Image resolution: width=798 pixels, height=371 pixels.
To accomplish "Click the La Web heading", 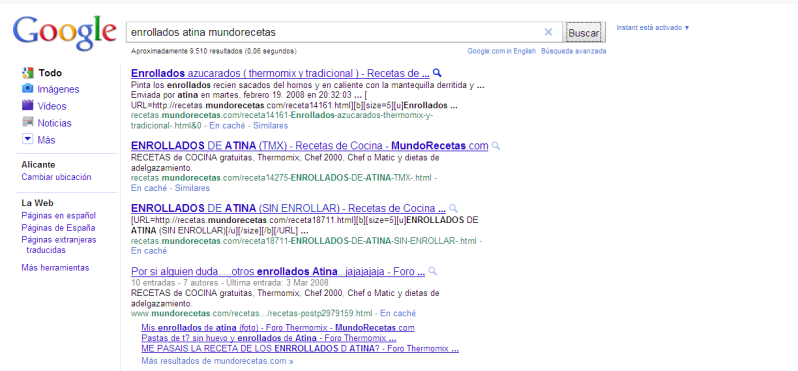I will (x=37, y=203).
